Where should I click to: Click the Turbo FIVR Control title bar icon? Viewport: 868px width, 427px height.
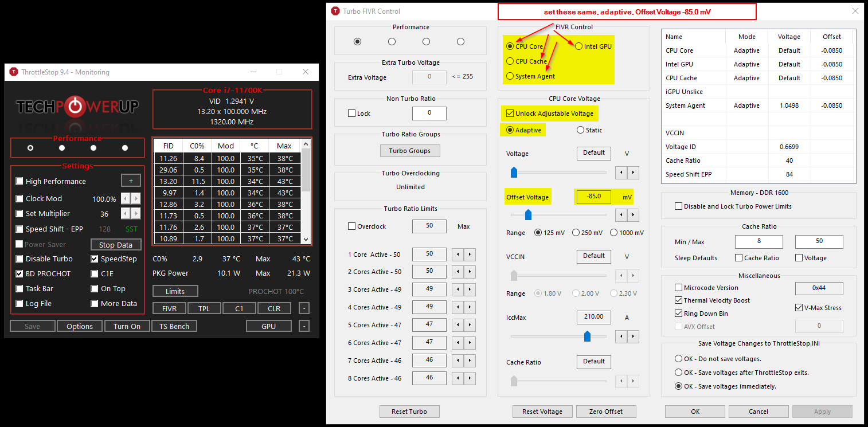335,11
